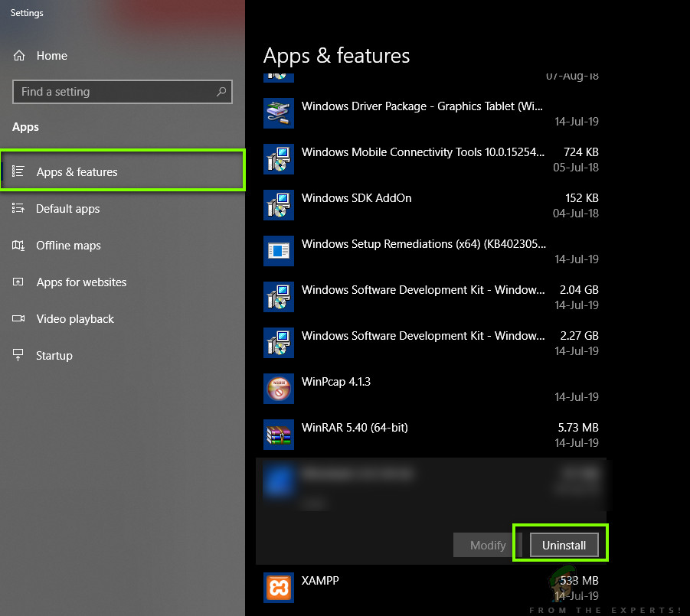Go to Offline maps settings
This screenshot has height=616, width=690.
[x=68, y=246]
